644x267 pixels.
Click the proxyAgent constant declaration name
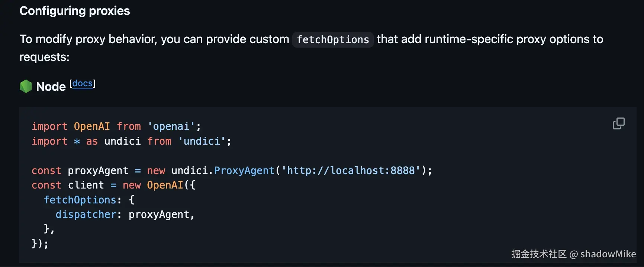tap(98, 171)
